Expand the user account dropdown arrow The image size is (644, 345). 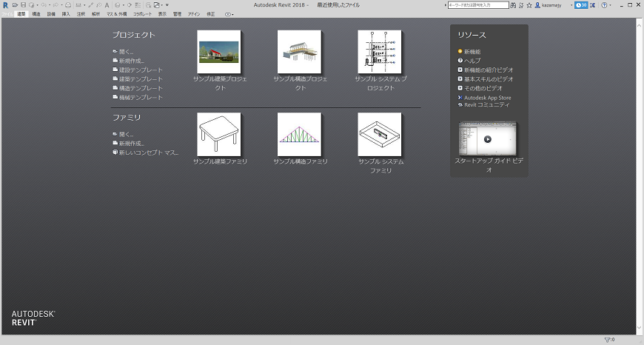571,5
